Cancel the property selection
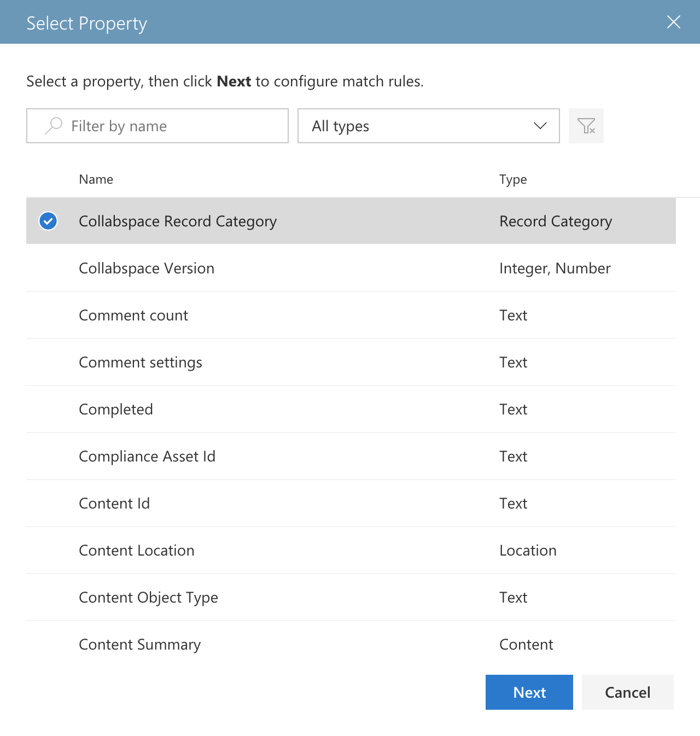 click(627, 692)
